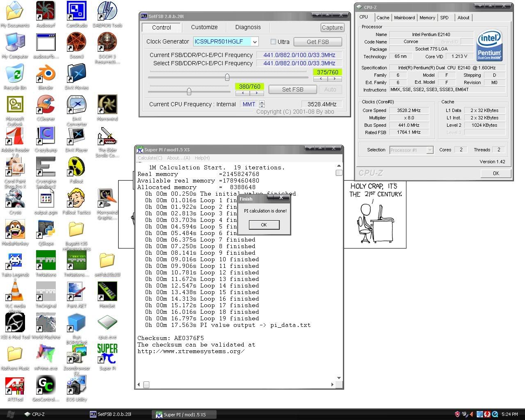Click OK in the CPU-Z window
Image resolution: width=525 pixels, height=420 pixels.
(496, 173)
